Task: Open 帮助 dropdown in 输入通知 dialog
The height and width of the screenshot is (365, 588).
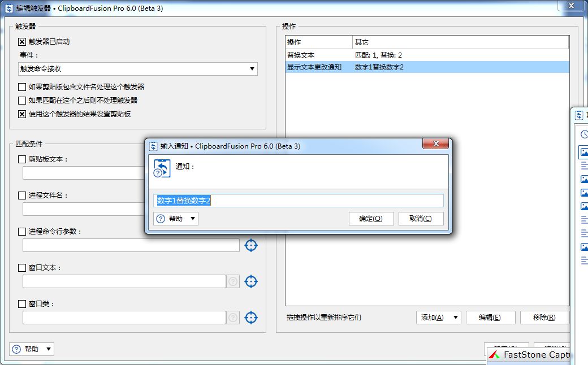Action: [x=176, y=219]
